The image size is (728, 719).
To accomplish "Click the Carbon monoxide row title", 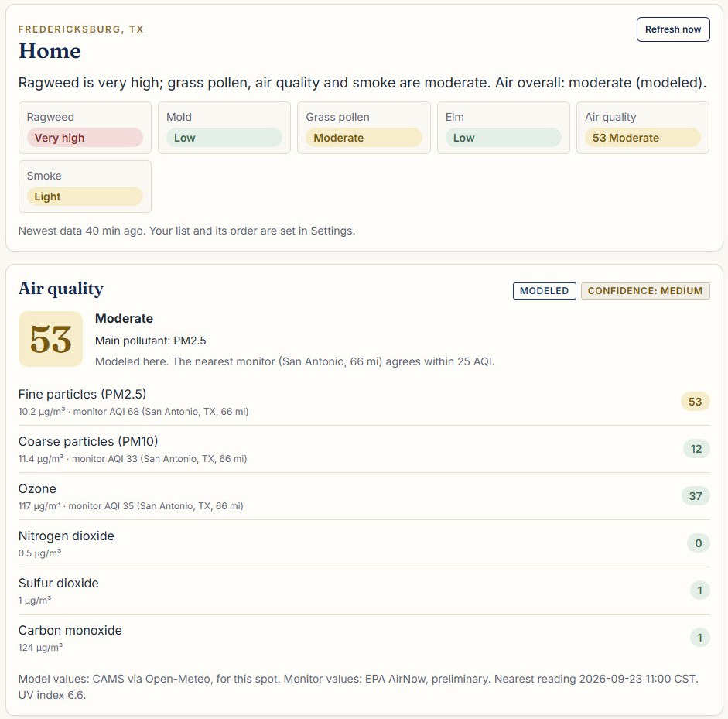I will pos(70,630).
